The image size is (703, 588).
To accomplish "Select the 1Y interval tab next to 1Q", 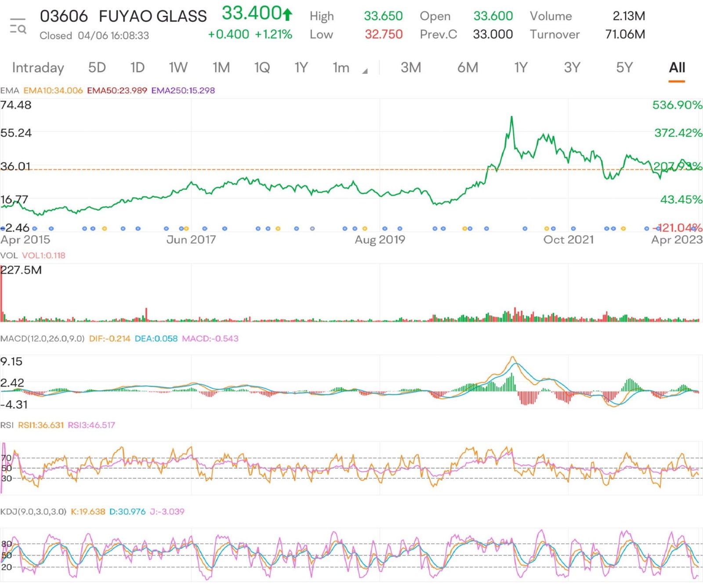I will pyautogui.click(x=301, y=68).
